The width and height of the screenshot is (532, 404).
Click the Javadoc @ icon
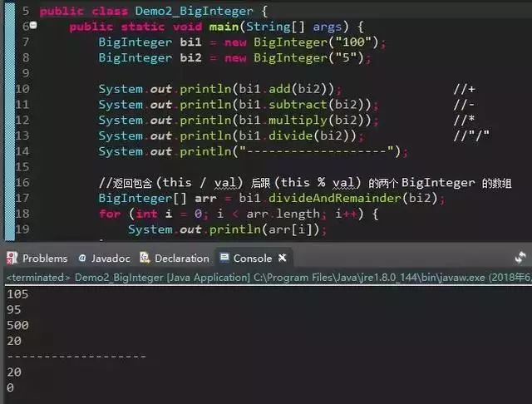(82, 259)
